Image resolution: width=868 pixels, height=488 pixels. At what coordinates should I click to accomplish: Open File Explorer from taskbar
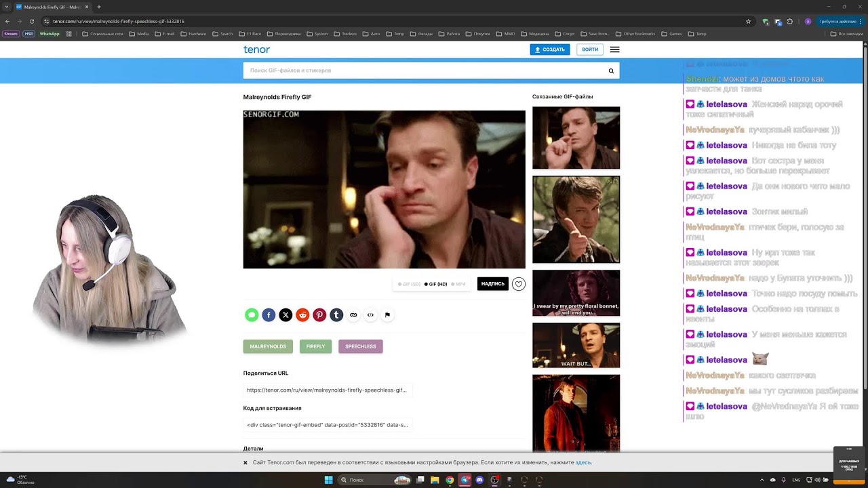[435, 480]
